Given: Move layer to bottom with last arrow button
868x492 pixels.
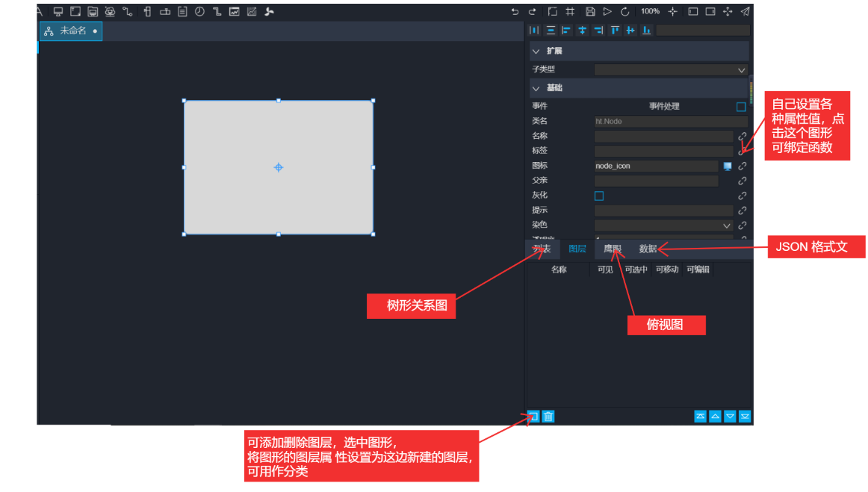Looking at the screenshot, I should [745, 417].
